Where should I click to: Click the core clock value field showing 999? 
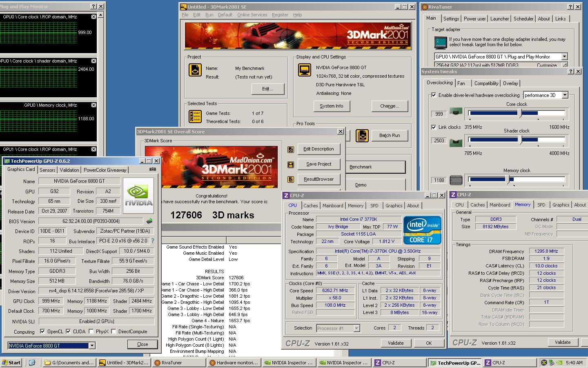tap(439, 114)
